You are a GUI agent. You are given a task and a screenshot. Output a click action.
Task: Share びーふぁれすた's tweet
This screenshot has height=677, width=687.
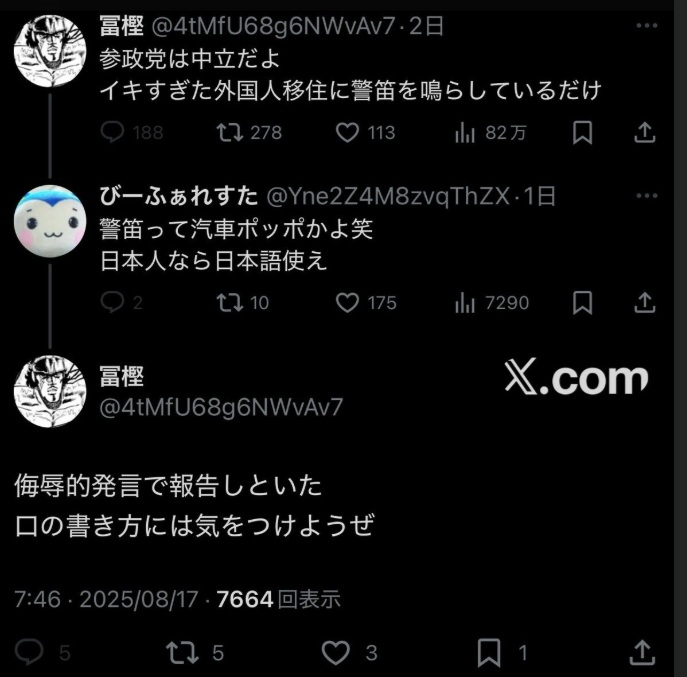pos(645,302)
